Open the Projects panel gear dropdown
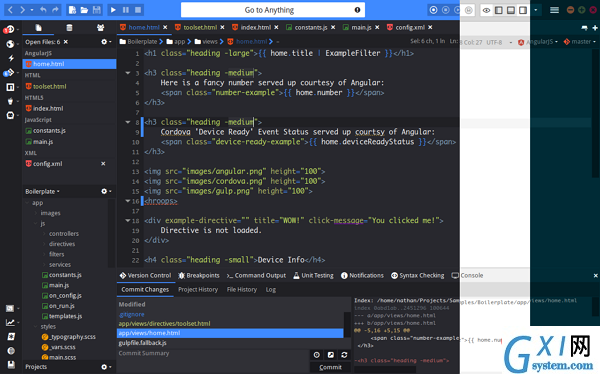The image size is (600, 374). pyautogui.click(x=106, y=367)
